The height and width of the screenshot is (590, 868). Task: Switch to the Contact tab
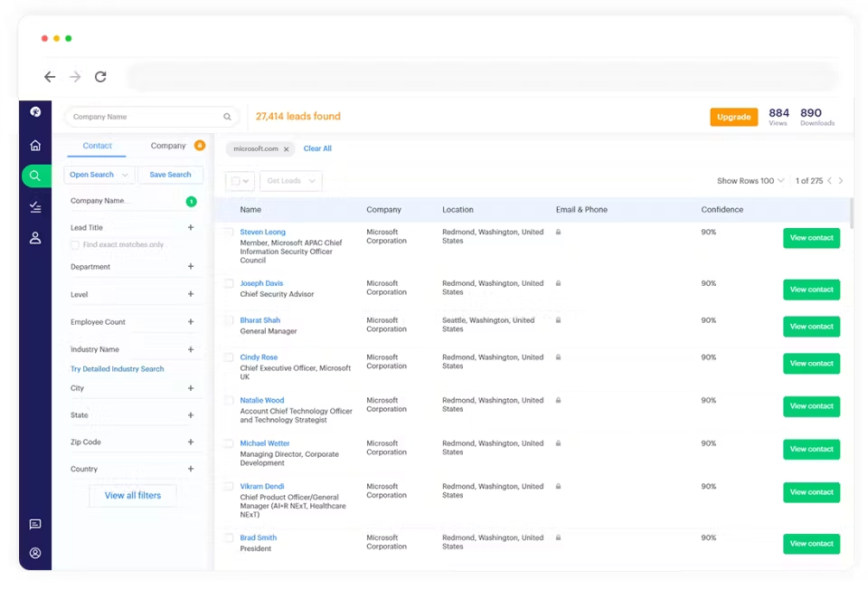[x=97, y=146]
